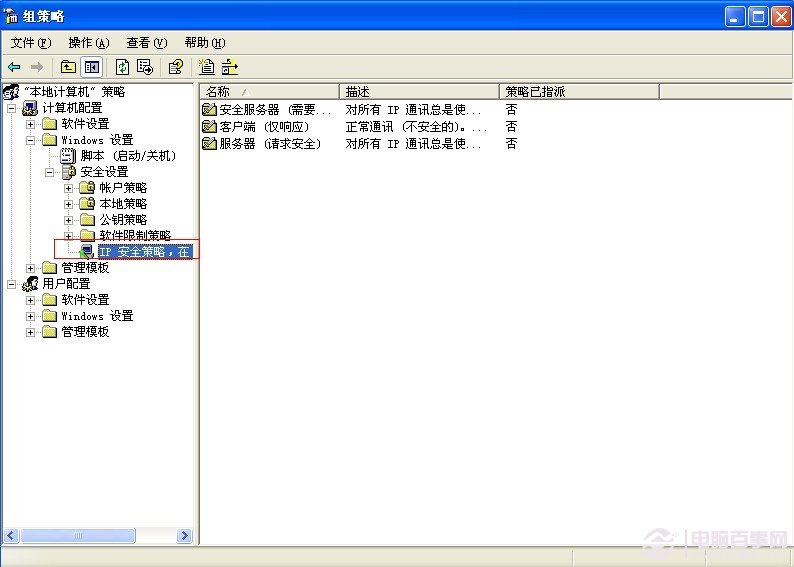This screenshot has width=794, height=567.
Task: Expand the 管理模板 node under 计算机配置
Action: pyautogui.click(x=31, y=268)
